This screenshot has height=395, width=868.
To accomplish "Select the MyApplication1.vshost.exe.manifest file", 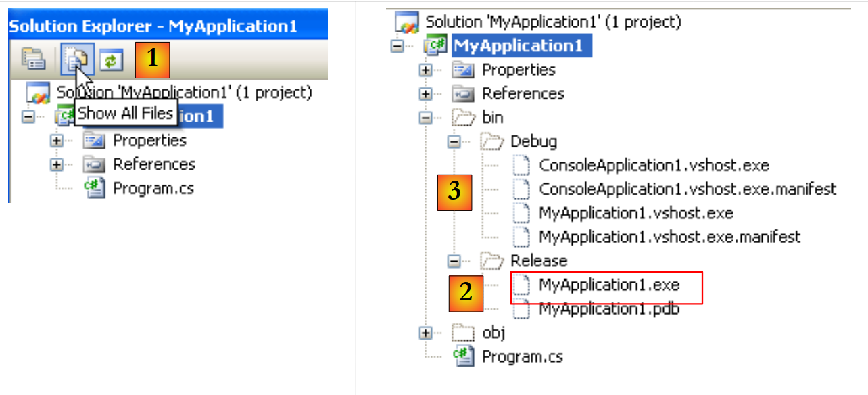I will point(669,237).
